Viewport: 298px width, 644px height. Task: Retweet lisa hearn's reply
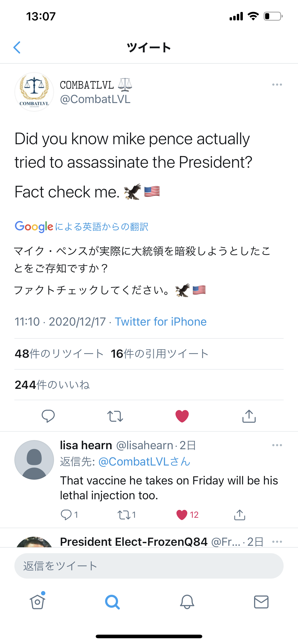coord(125,514)
